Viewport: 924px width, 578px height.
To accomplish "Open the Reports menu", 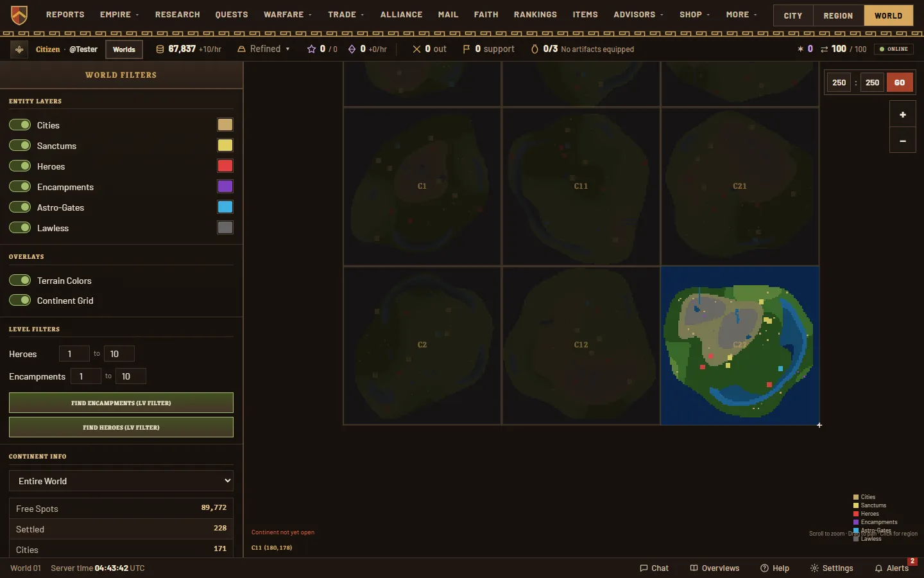I will [65, 15].
